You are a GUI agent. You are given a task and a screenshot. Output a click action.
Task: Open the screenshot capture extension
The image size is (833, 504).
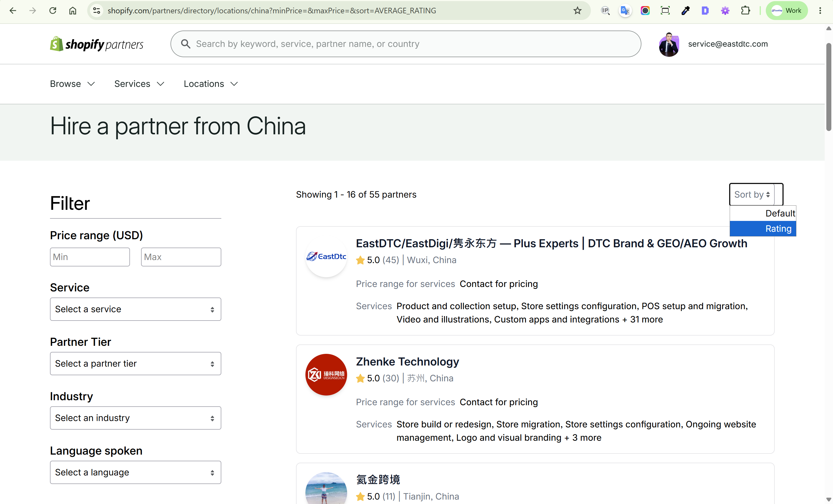665,11
